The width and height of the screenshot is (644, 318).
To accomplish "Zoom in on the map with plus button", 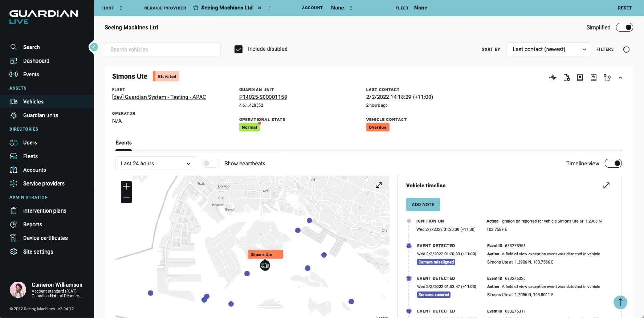I will 126,186.
